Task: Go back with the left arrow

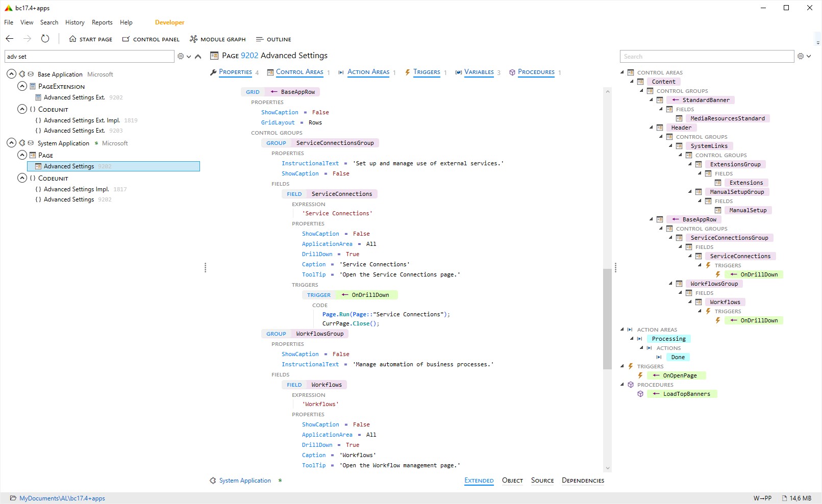Action: click(10, 39)
